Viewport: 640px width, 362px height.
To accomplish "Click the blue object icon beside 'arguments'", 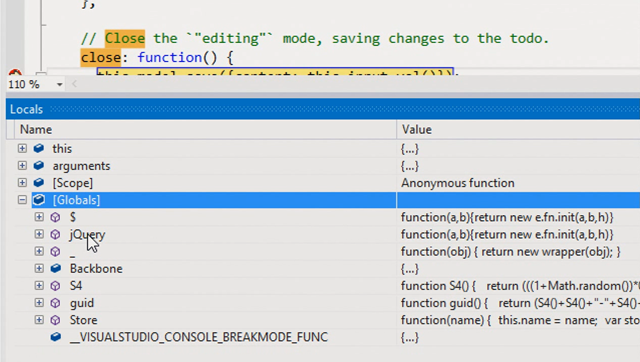I will pyautogui.click(x=39, y=166).
